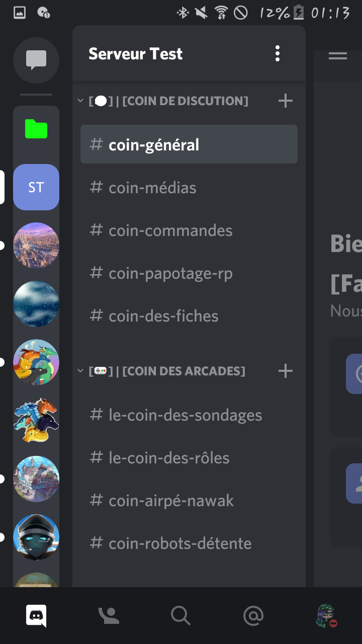Screen dimensions: 362x644
Task: Open the hamburger menu in chat panel
Action: pyautogui.click(x=338, y=55)
